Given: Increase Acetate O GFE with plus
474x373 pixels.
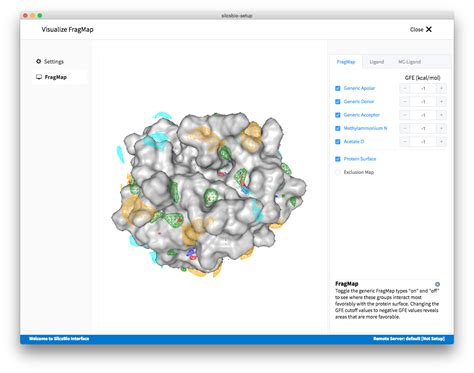Looking at the screenshot, I should tap(441, 142).
